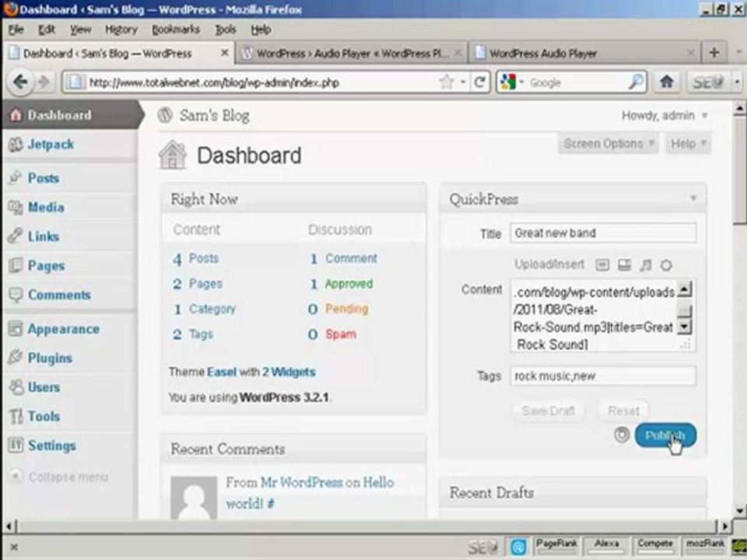Open the File menu
Image resolution: width=747 pixels, height=560 pixels.
(x=16, y=30)
